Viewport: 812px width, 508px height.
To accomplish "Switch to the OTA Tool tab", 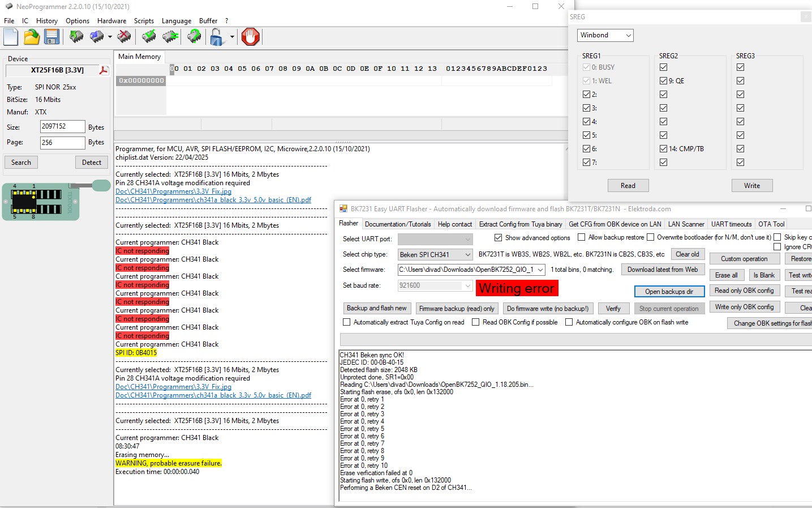I will [x=771, y=224].
